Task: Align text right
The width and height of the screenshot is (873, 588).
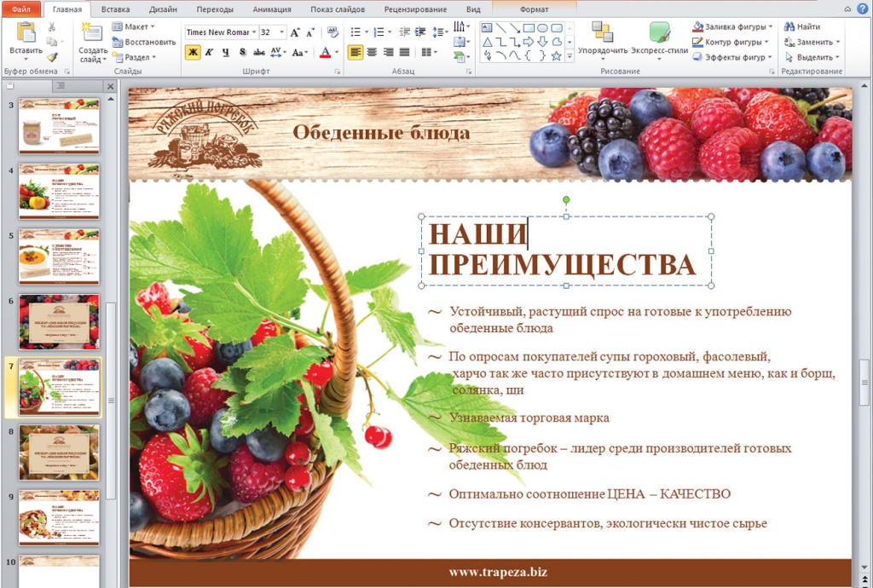Action: [x=388, y=52]
